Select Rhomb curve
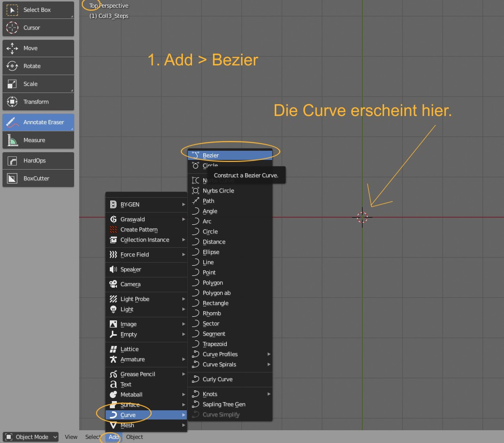This screenshot has height=443, width=504. pyautogui.click(x=230, y=313)
